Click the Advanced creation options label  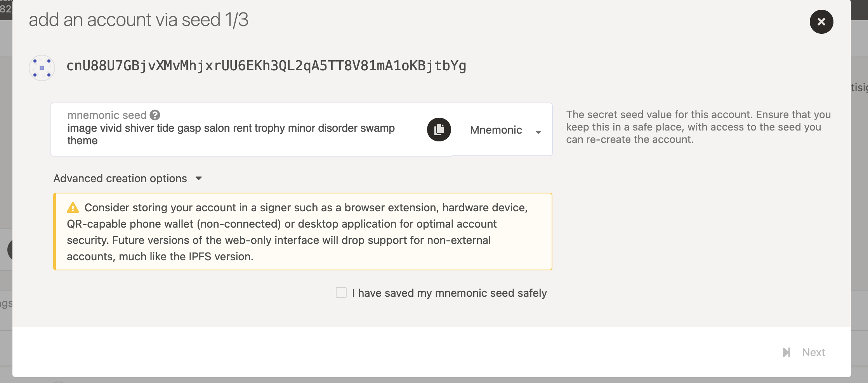click(120, 178)
